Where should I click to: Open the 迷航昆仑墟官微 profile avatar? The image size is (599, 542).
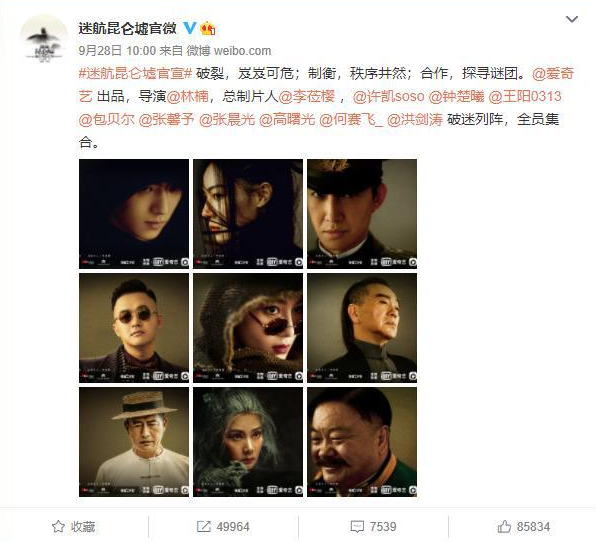[x=44, y=39]
